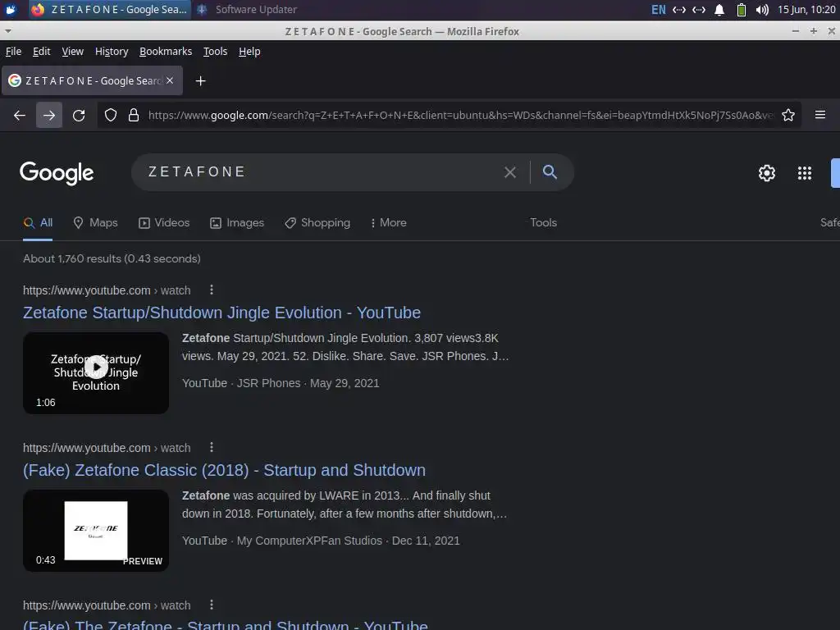Open options for Zetafone Classic result

(x=212, y=447)
